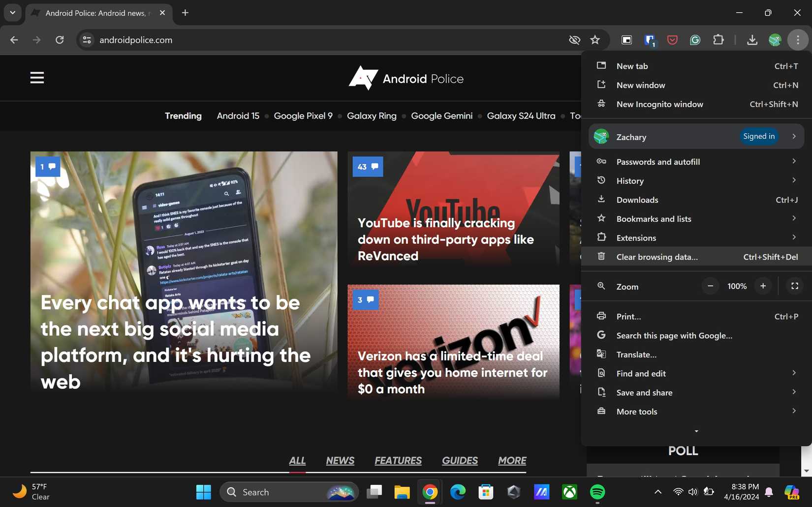Launch Spotify from the taskbar

(597, 492)
